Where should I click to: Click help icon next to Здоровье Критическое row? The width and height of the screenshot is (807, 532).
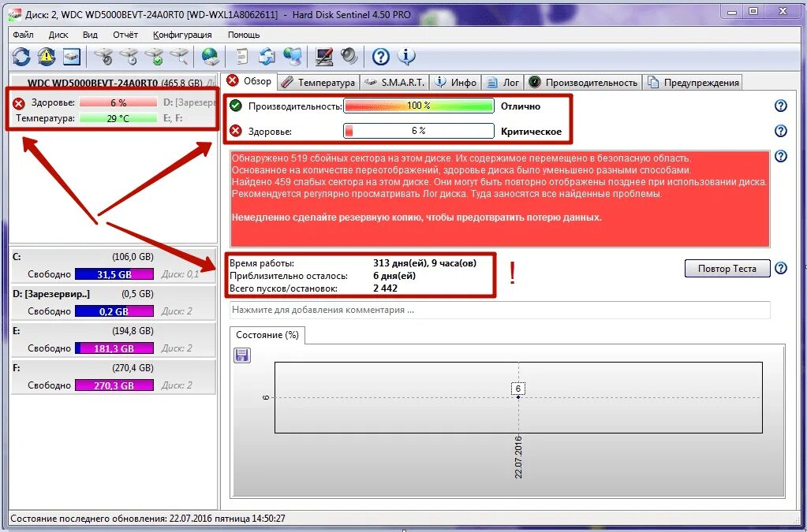coord(781,131)
